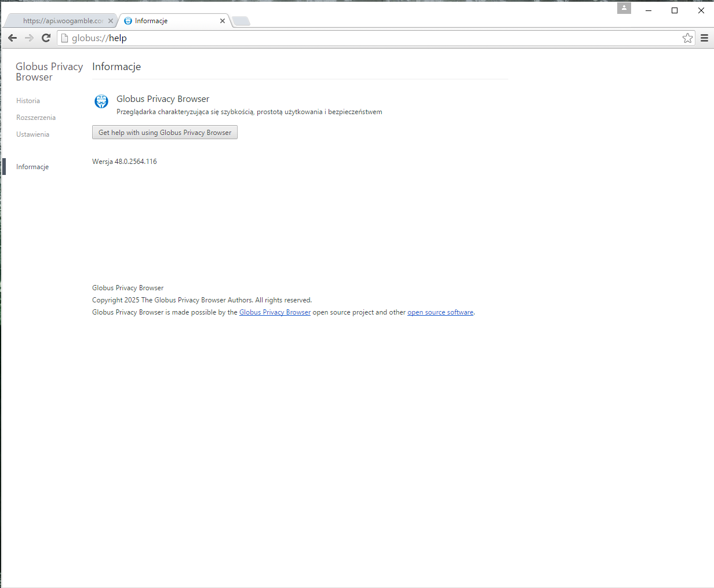Open Historia in the sidebar
The image size is (714, 588).
[x=28, y=101]
